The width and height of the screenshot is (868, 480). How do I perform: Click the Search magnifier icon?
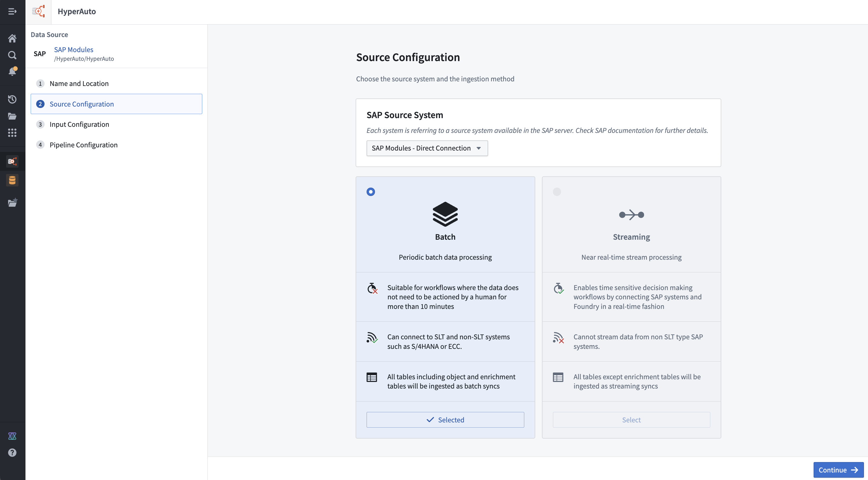(x=12, y=55)
